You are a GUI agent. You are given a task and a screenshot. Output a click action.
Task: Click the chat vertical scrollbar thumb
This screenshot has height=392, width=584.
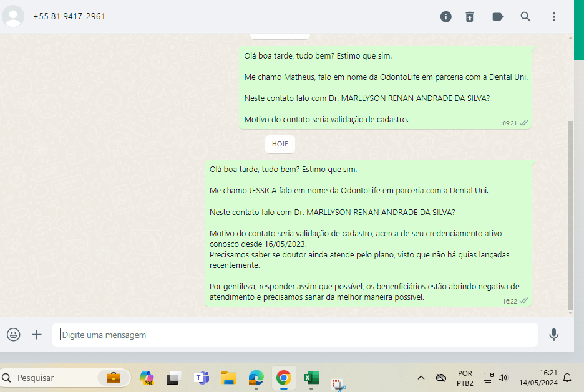click(x=570, y=215)
